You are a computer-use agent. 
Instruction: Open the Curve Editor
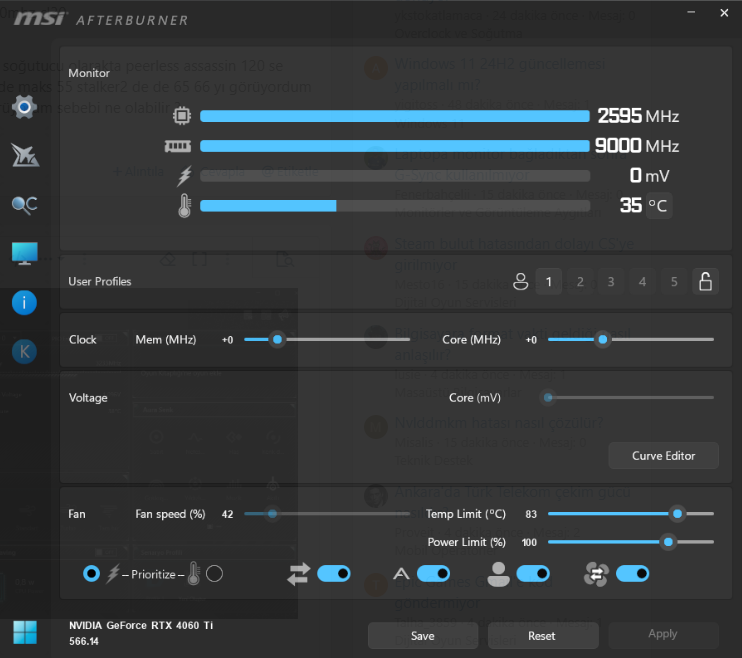click(663, 456)
